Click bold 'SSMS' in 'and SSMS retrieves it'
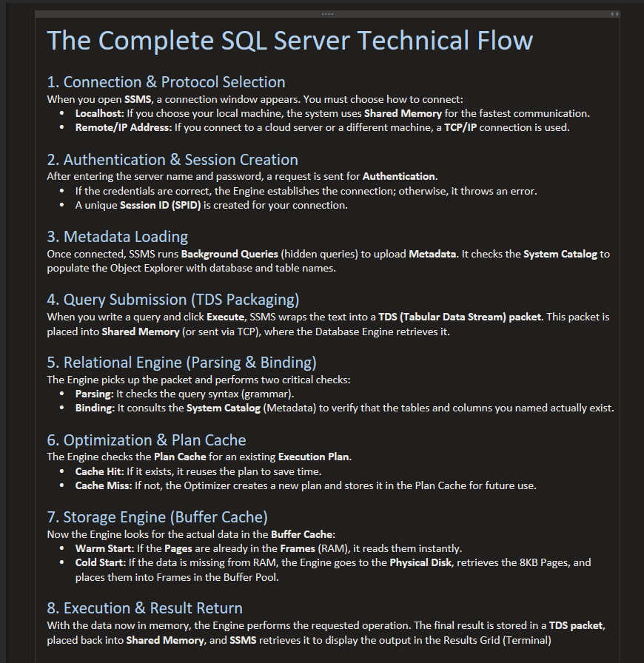 243,640
